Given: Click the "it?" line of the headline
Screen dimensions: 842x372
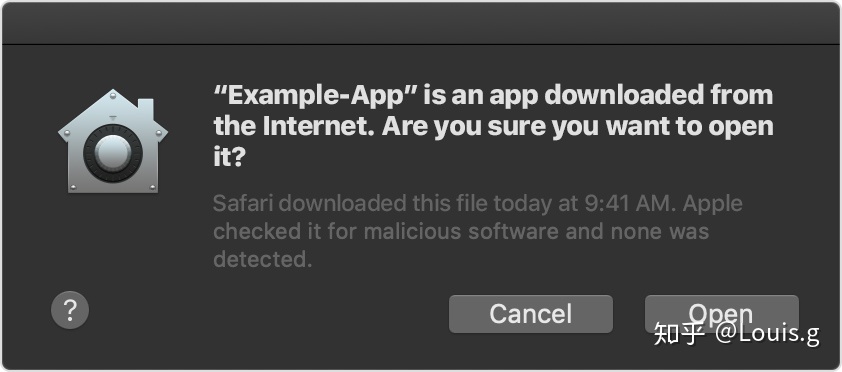Looking at the screenshot, I should pyautogui.click(x=229, y=158).
